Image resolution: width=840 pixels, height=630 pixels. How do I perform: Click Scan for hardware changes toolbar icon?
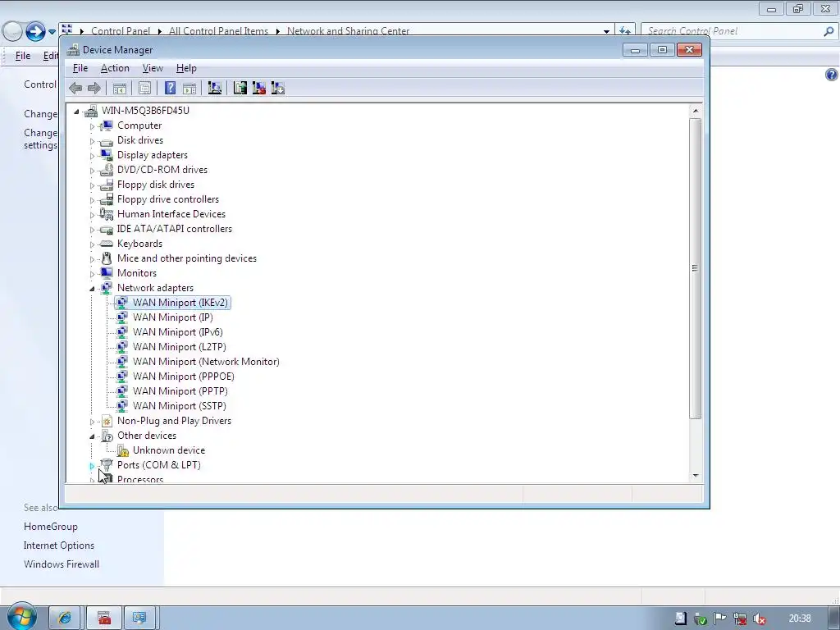tap(215, 88)
